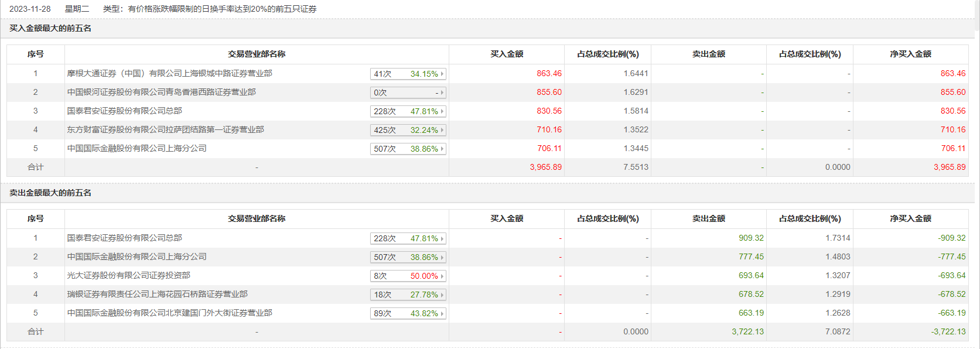Viewport: 980px width, 349px height.
Task: Click arrow on 8次 50.00% stats box
Action: [x=442, y=276]
